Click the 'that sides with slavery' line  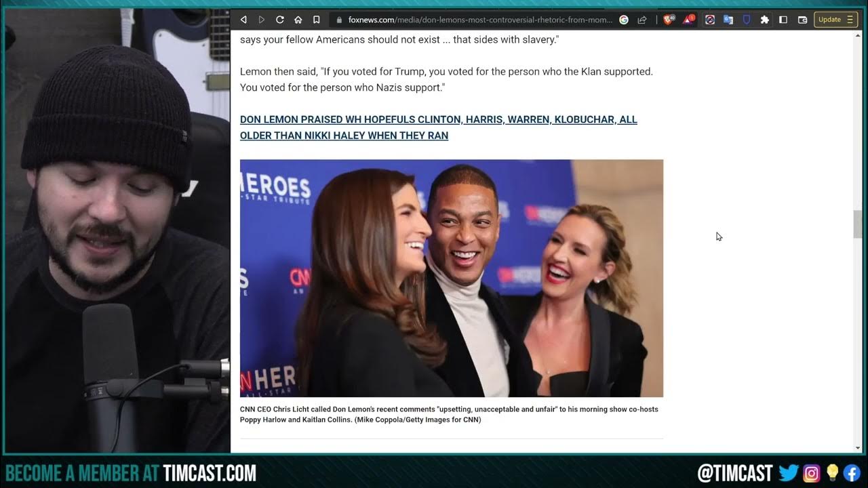pos(399,40)
